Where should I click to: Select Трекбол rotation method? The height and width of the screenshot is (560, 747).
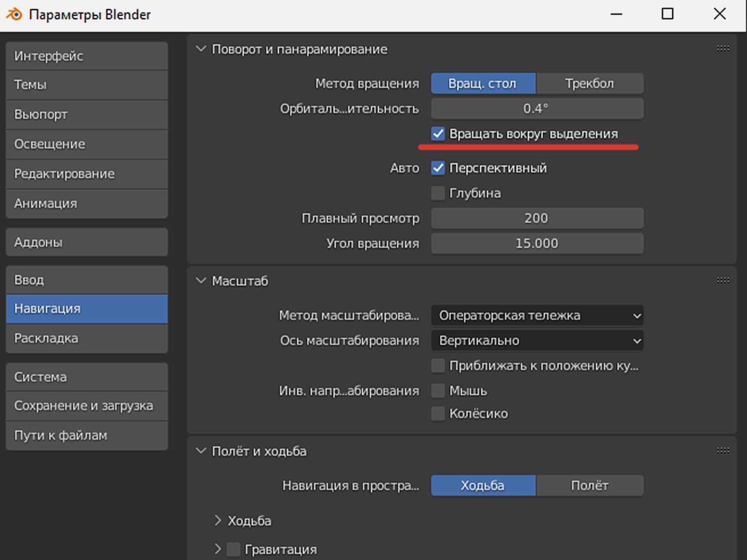pyautogui.click(x=590, y=84)
